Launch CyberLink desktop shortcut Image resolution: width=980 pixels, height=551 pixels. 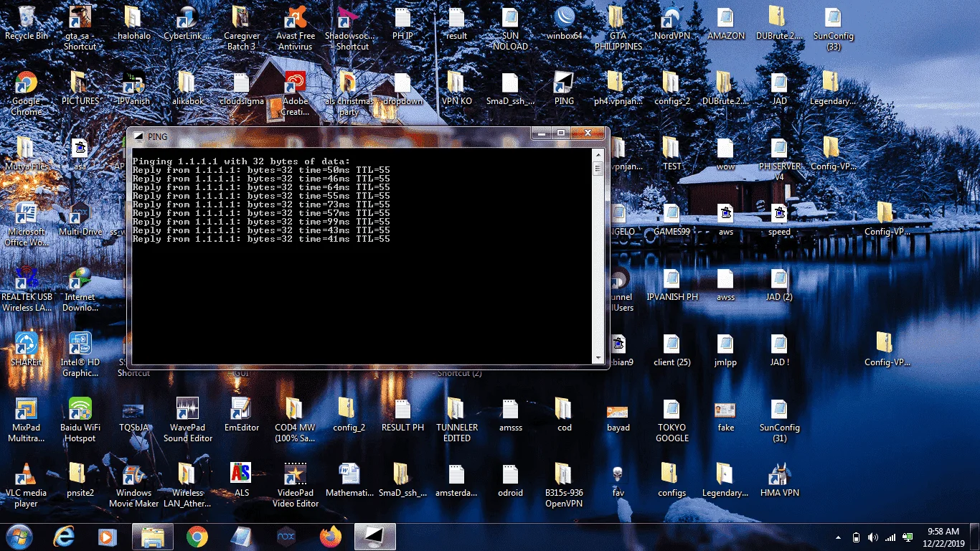tap(187, 24)
